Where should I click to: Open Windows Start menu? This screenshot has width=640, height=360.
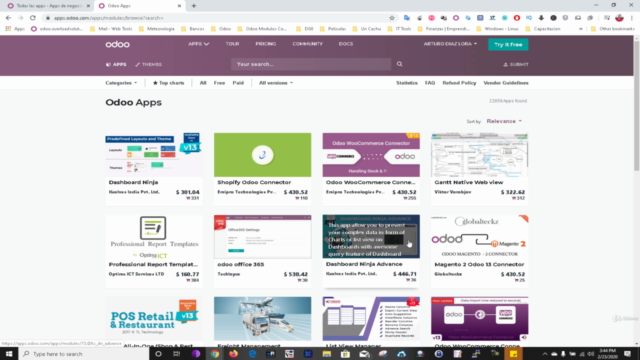tap(9, 354)
